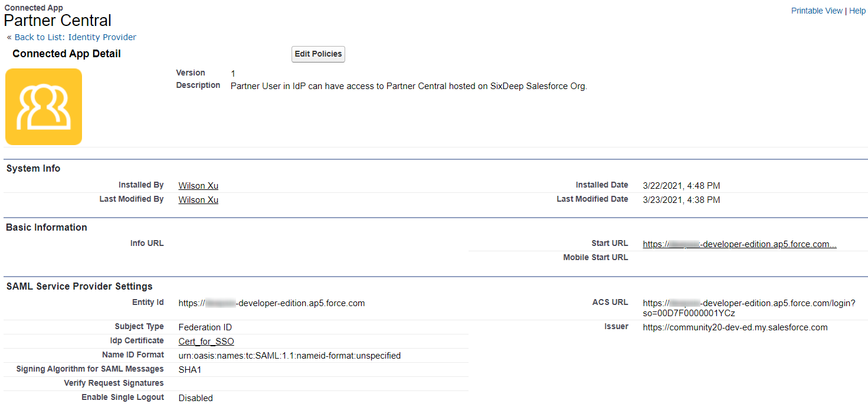Viewport: 868px width, 407px height.
Task: Click the System Info section header
Action: (x=32, y=168)
